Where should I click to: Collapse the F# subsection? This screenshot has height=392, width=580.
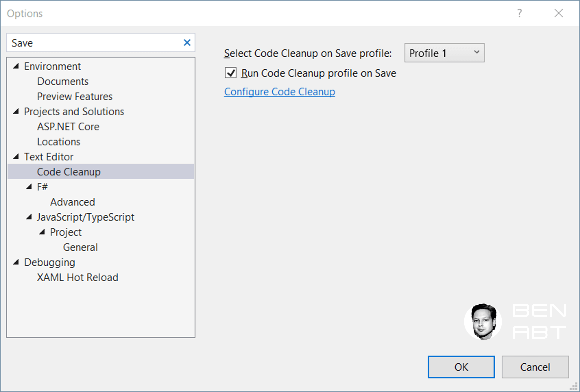[x=29, y=186]
